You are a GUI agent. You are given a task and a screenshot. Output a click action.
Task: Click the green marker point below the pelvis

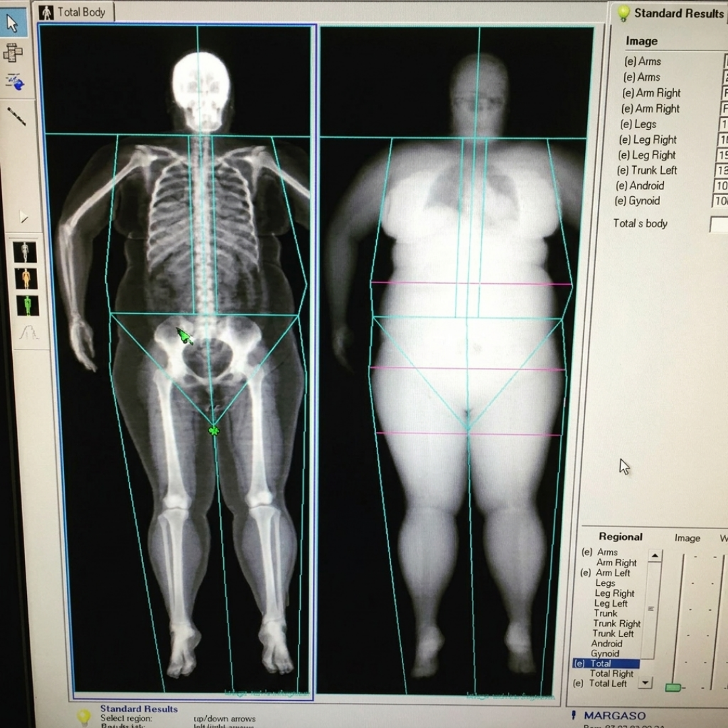(x=214, y=431)
